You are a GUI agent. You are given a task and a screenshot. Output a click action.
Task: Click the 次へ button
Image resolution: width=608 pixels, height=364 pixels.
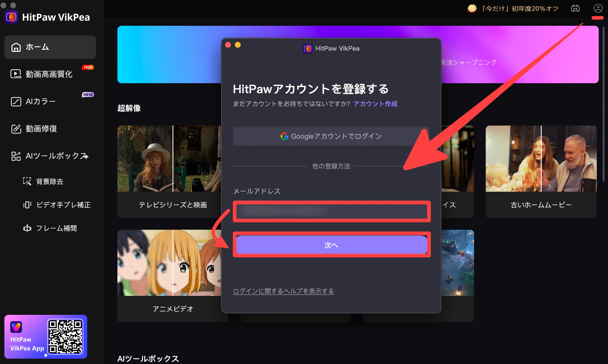(332, 245)
